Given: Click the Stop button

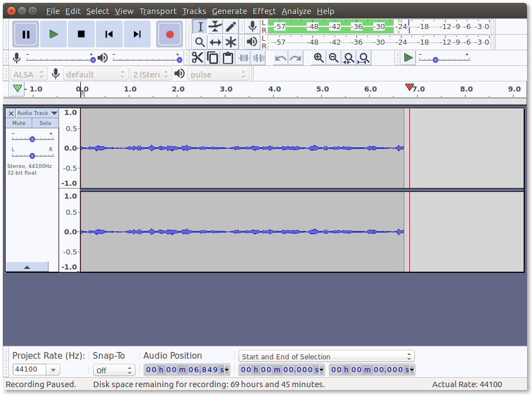Looking at the screenshot, I should (81, 34).
